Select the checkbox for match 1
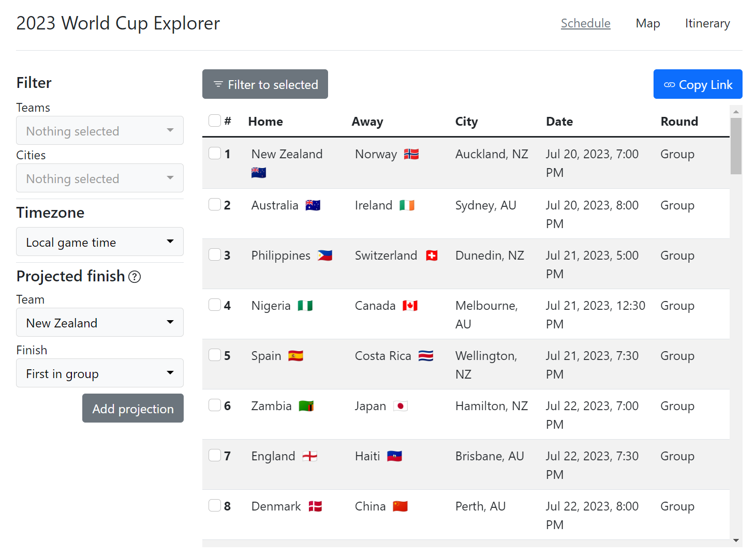Screen dimensions: 756x556 [x=215, y=153]
